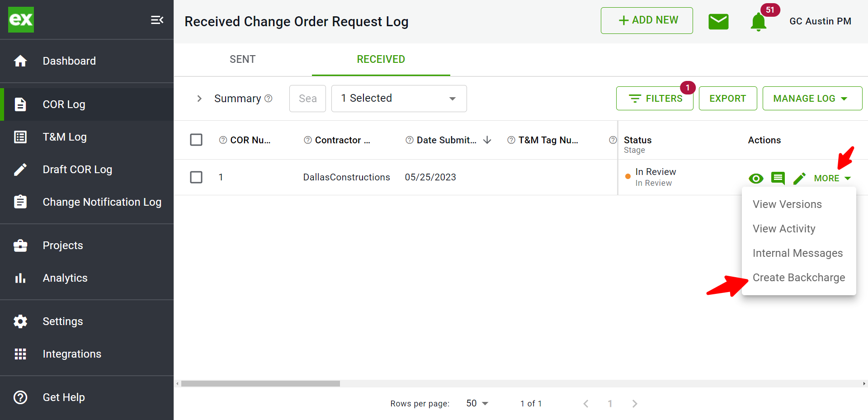This screenshot has width=868, height=420.
Task: Open the Manage Log dropdown
Action: [812, 98]
